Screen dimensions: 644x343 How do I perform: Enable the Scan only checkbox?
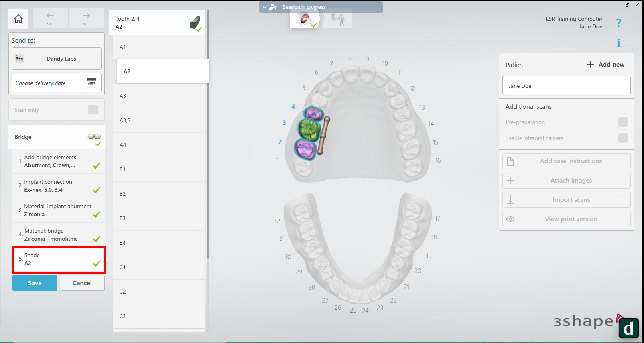(x=93, y=110)
